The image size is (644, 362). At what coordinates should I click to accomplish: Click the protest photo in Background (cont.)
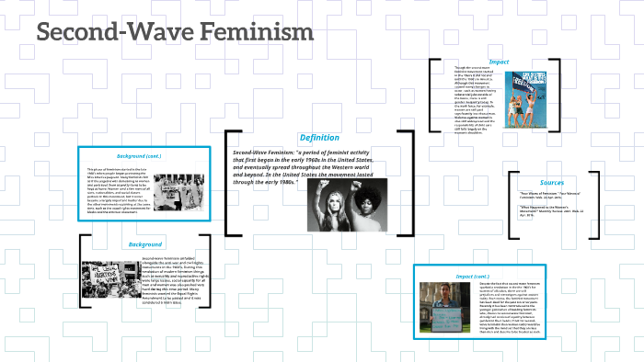click(x=178, y=192)
